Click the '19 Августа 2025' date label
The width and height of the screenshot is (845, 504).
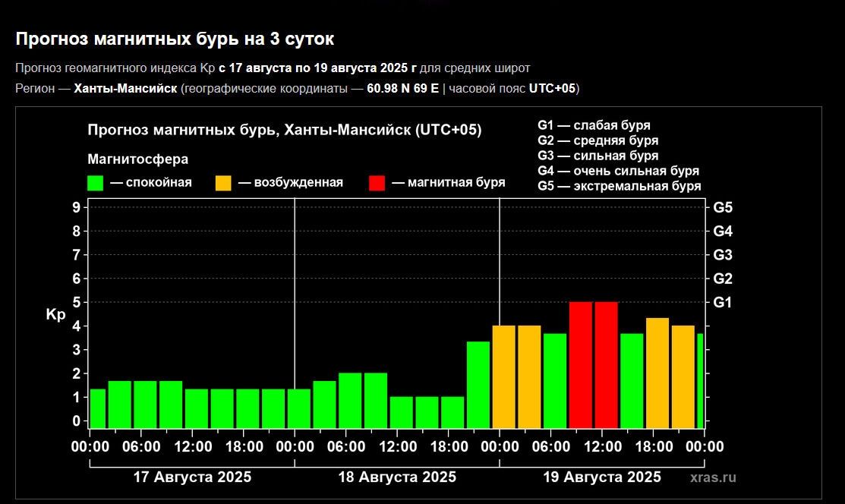pyautogui.click(x=602, y=477)
